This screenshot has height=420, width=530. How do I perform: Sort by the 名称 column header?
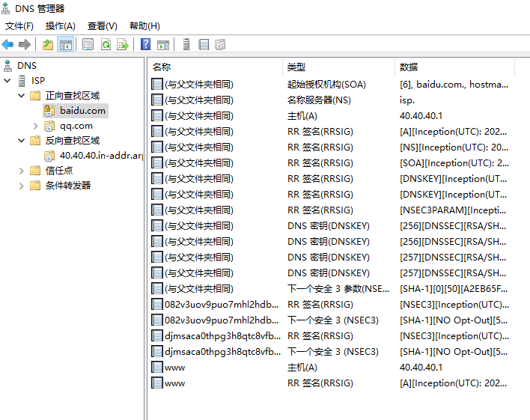[215, 67]
